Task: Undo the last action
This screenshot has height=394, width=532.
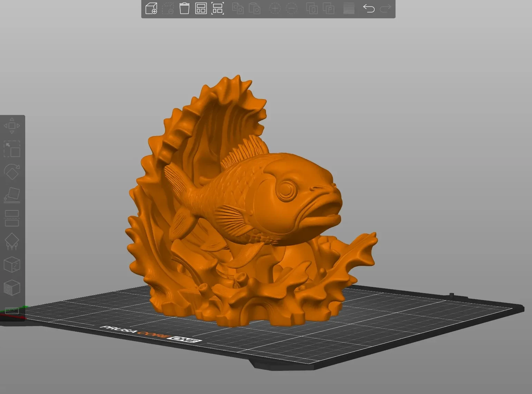Action: coord(369,9)
